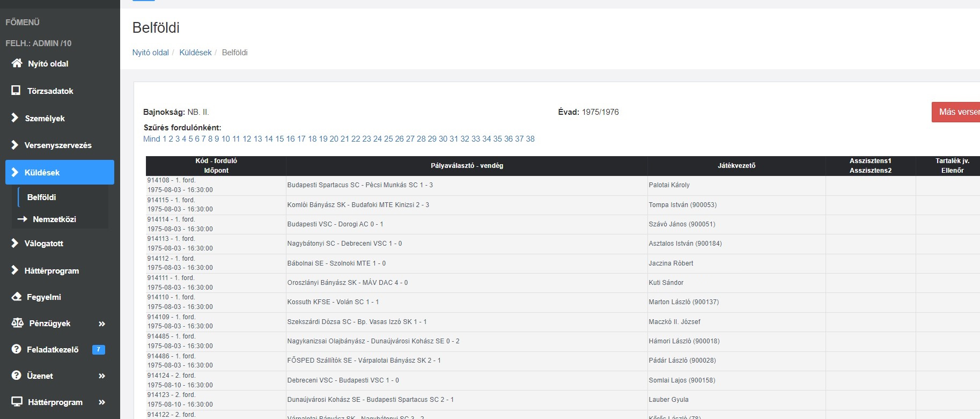980x419 pixels.
Task: Expand Pénzügyek using its double arrow
Action: pos(102,324)
